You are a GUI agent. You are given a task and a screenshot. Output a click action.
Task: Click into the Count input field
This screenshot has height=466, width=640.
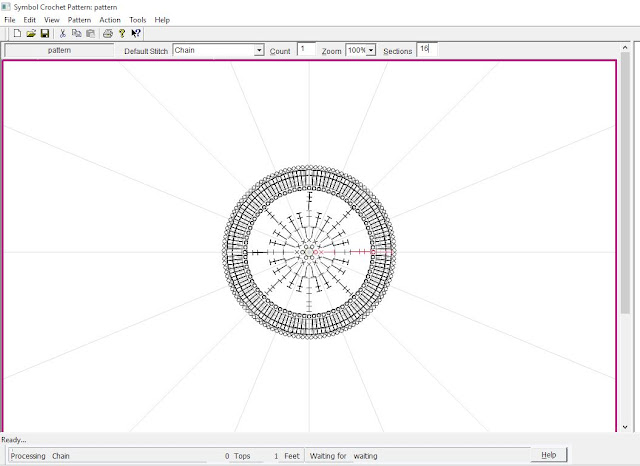(x=306, y=49)
